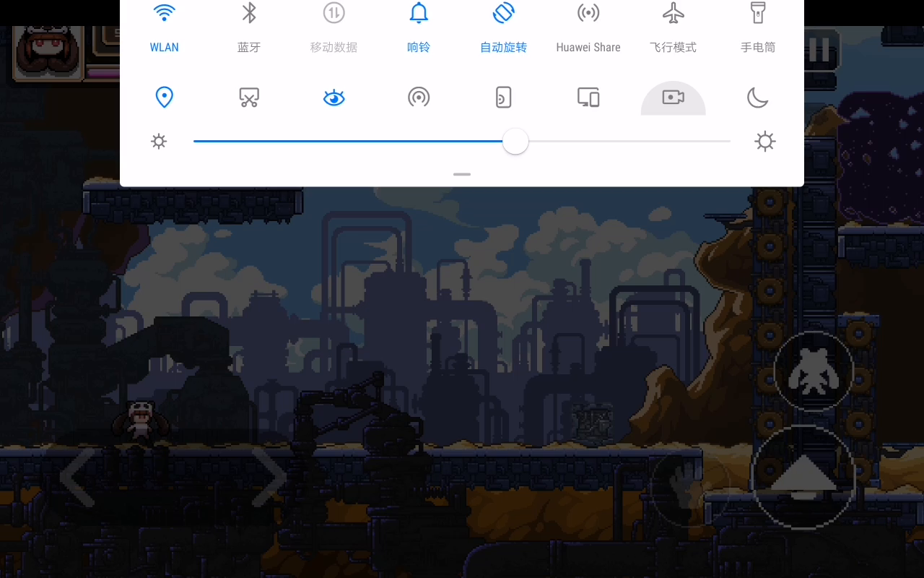Tap the character portrait avatar
Image resolution: width=924 pixels, height=578 pixels.
pyautogui.click(x=49, y=53)
